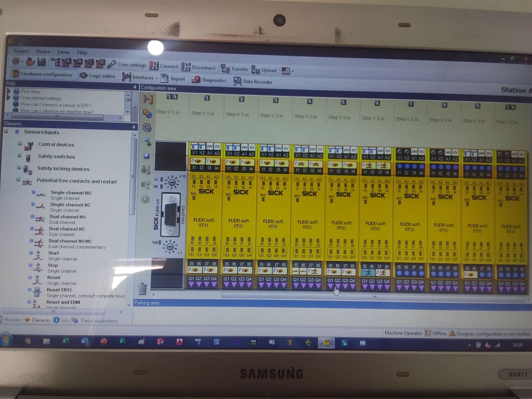Open the 'How can I connect a sensor to EFI?' help link

tap(55, 105)
